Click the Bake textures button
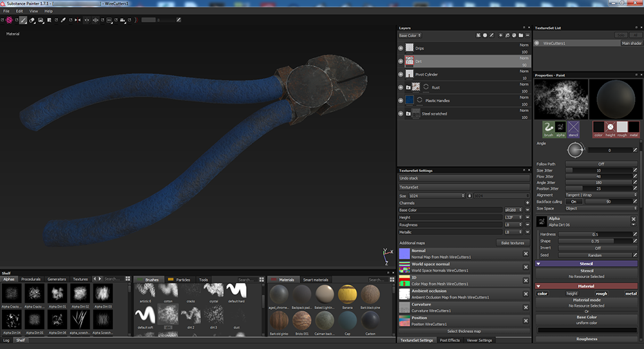The width and height of the screenshot is (644, 349). [x=513, y=243]
